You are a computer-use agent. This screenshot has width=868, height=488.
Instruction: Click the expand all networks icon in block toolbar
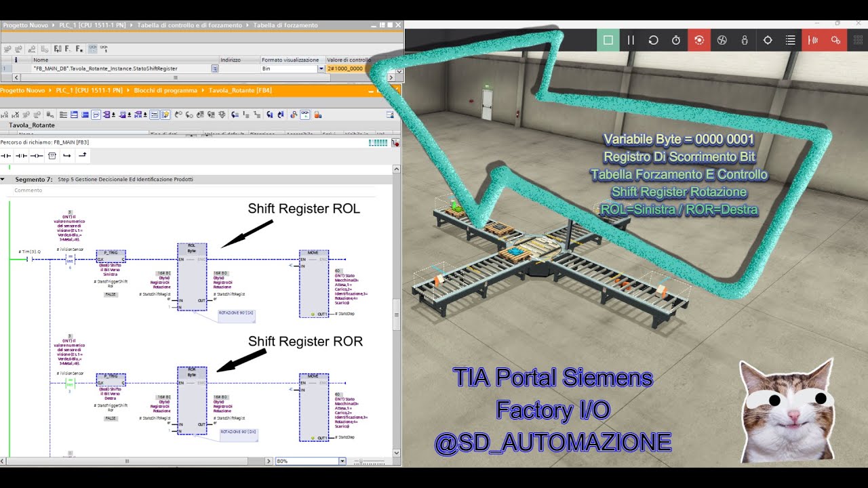[74, 115]
